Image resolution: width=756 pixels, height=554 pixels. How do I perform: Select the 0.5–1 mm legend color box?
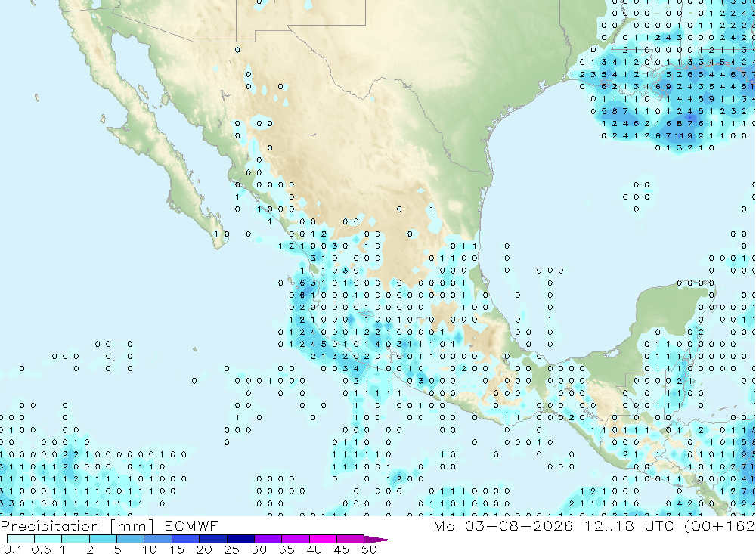pos(48,539)
